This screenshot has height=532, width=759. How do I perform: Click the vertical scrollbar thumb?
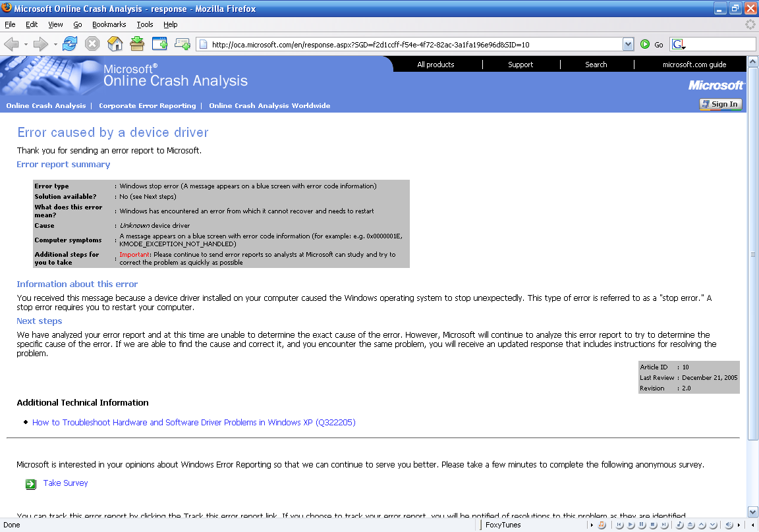point(752,254)
